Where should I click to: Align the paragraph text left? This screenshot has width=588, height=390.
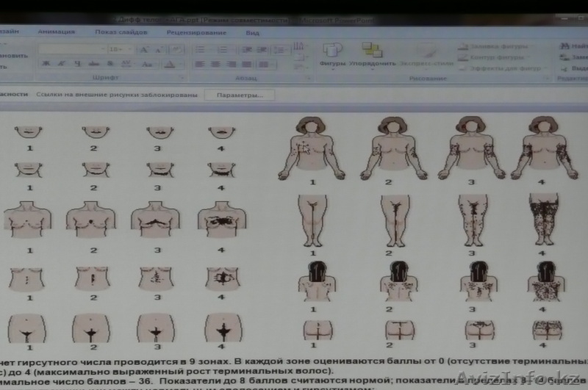[x=199, y=64]
